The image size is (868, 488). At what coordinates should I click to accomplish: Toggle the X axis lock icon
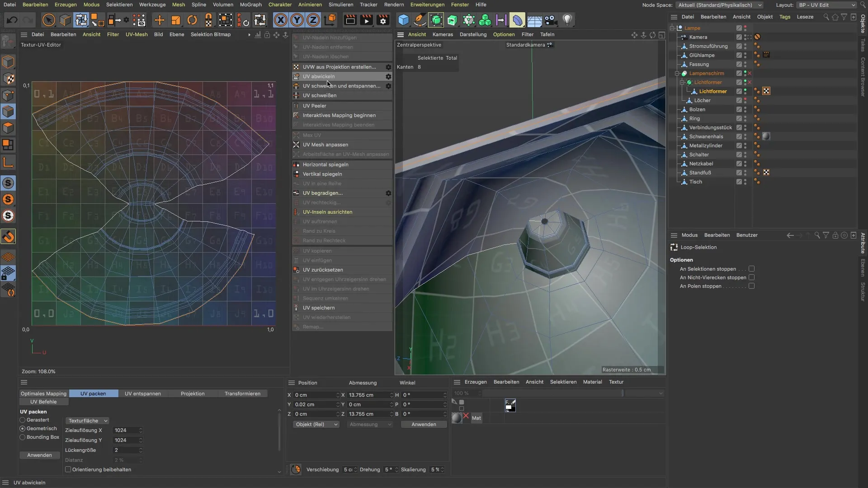pos(281,20)
